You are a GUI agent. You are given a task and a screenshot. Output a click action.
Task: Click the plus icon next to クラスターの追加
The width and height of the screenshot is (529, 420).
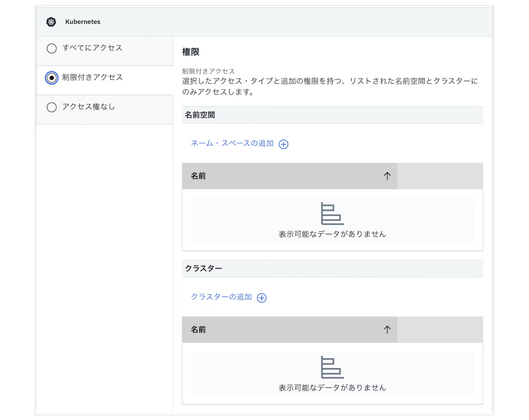click(261, 298)
